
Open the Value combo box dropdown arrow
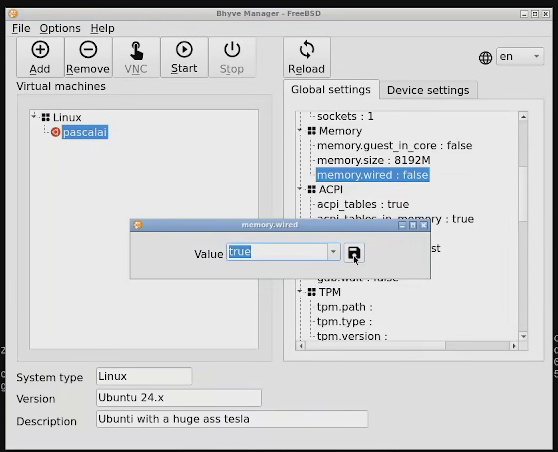[x=333, y=252]
